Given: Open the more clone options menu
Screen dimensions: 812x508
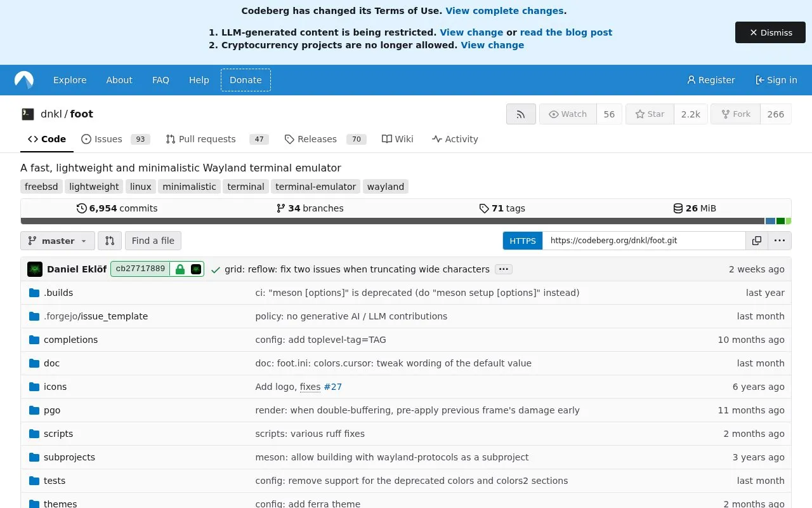Looking at the screenshot, I should (x=780, y=241).
